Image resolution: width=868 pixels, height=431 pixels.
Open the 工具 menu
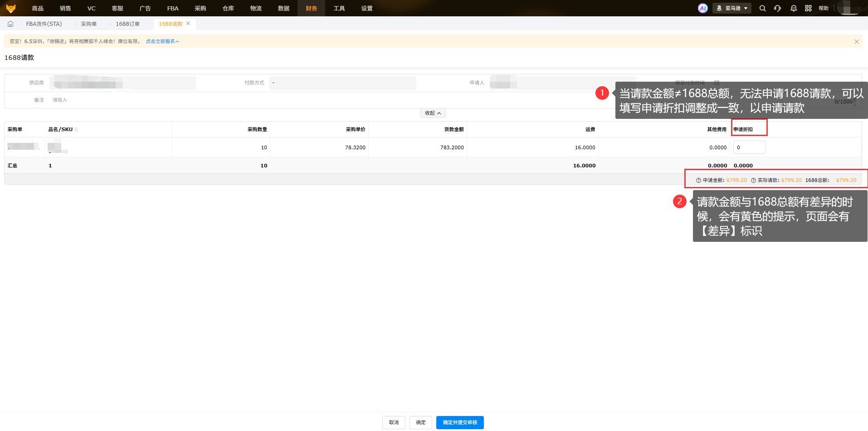click(x=339, y=8)
